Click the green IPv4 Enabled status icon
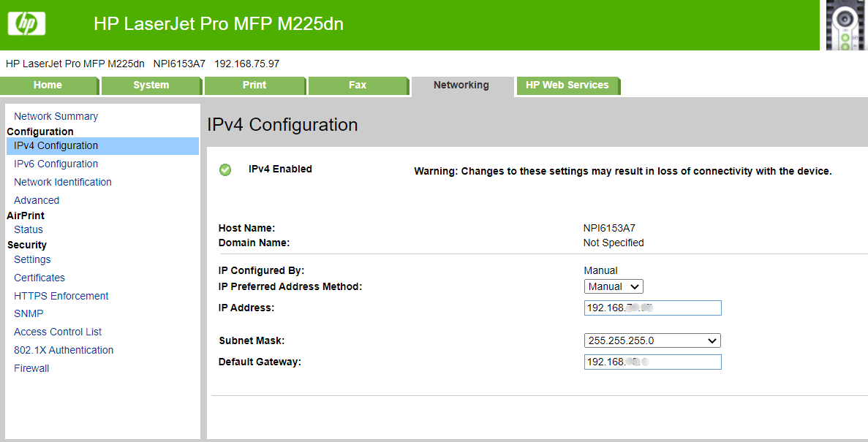Viewport: 868px width, 442px height. coord(225,169)
